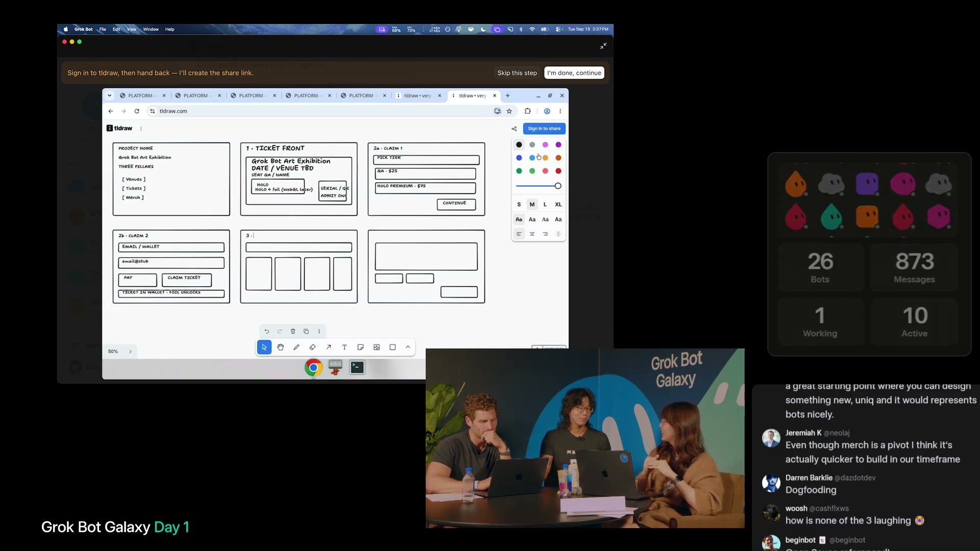This screenshot has width=980, height=551.
Task: Open the Help menu
Action: [x=170, y=30]
